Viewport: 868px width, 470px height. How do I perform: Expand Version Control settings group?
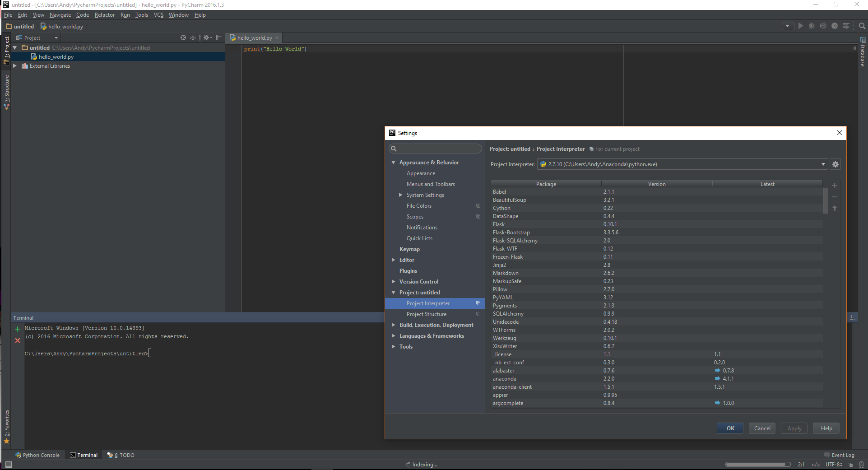394,282
